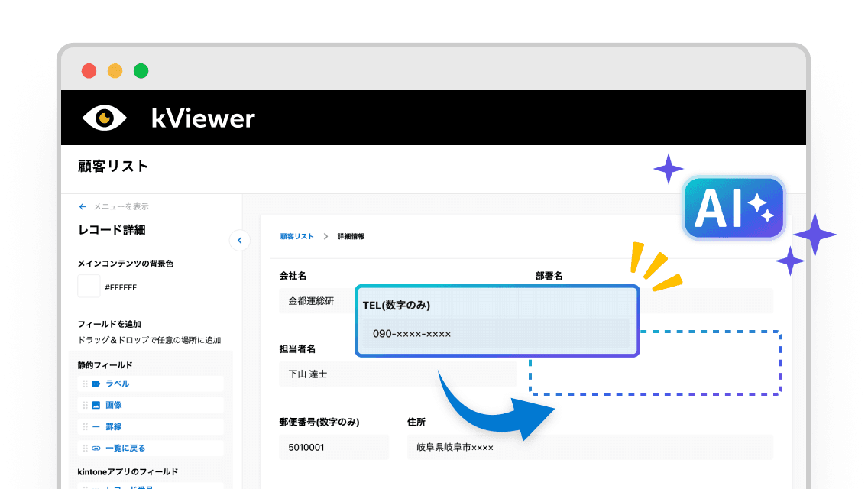Select the 画像 static field
Viewport: 868px width, 489px height.
pyautogui.click(x=151, y=405)
